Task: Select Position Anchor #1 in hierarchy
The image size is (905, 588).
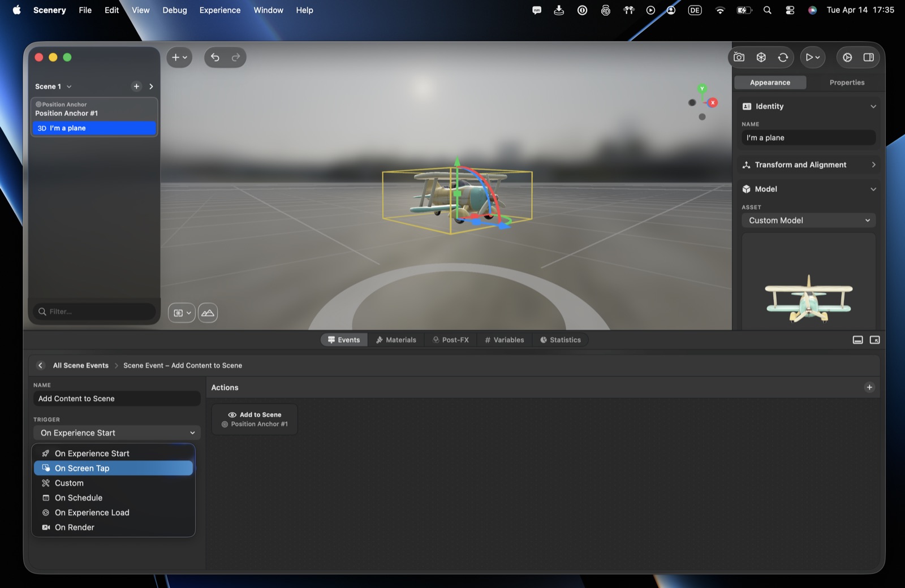Action: click(x=94, y=109)
